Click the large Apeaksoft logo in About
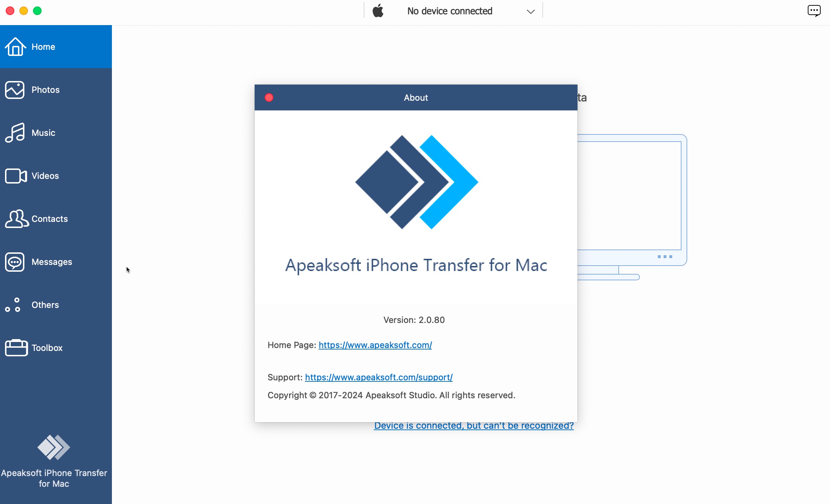This screenshot has width=830, height=504. pos(416,182)
